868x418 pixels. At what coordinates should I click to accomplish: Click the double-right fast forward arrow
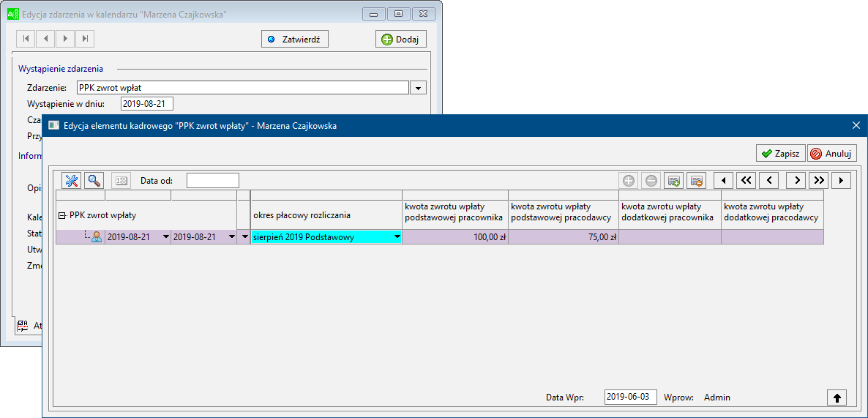(818, 180)
